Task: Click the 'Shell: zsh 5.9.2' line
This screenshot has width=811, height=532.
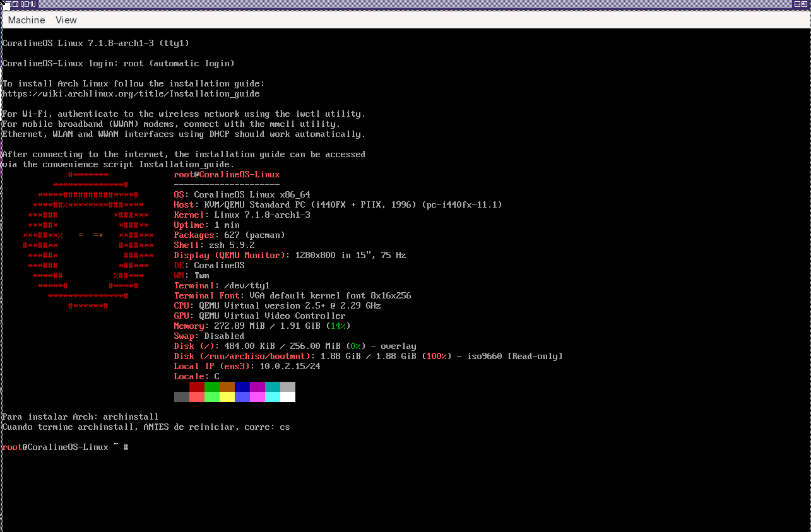Action: [215, 245]
